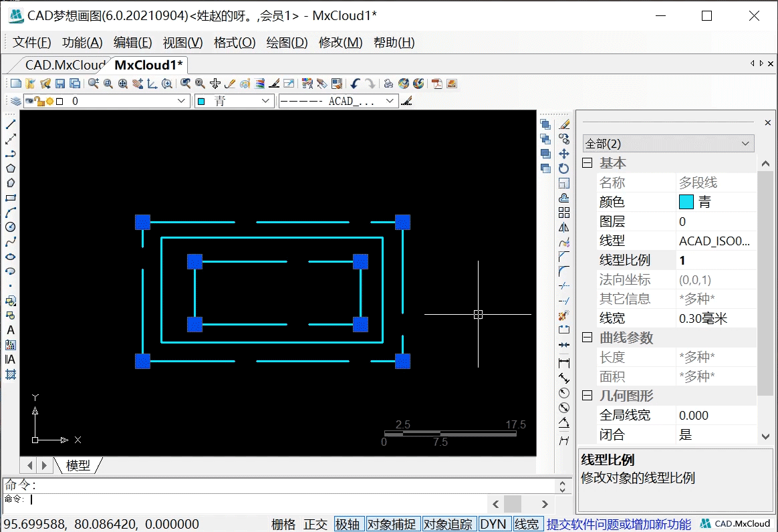This screenshot has height=532, width=778.
Task: Click the 提交软件问题或增加新功能 link
Action: tap(618, 524)
